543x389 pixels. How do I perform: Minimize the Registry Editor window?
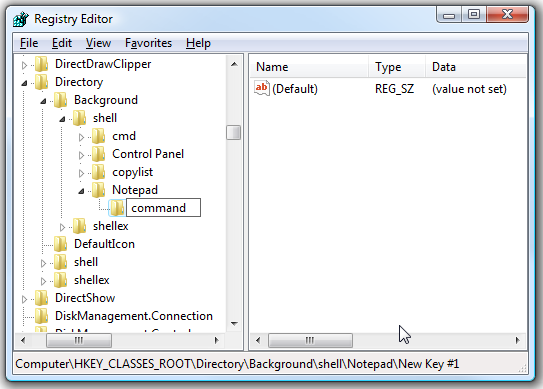[x=449, y=16]
